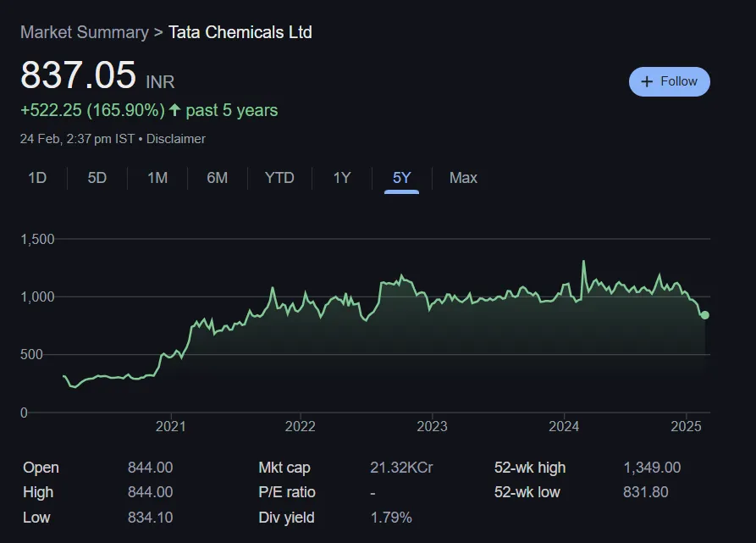
Task: Click the Follow button
Action: 669,81
